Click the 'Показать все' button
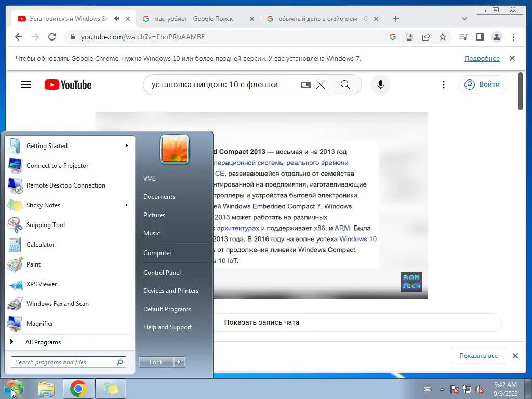This screenshot has width=532, height=399. [478, 356]
